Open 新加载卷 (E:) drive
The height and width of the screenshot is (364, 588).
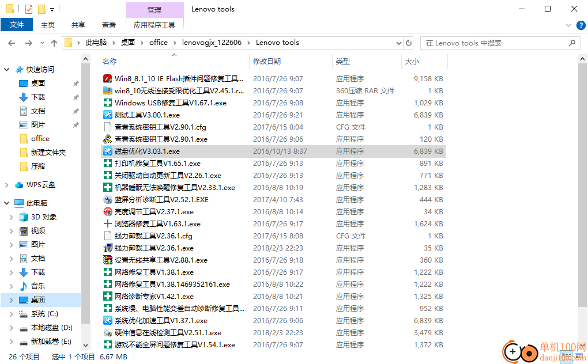(51, 342)
